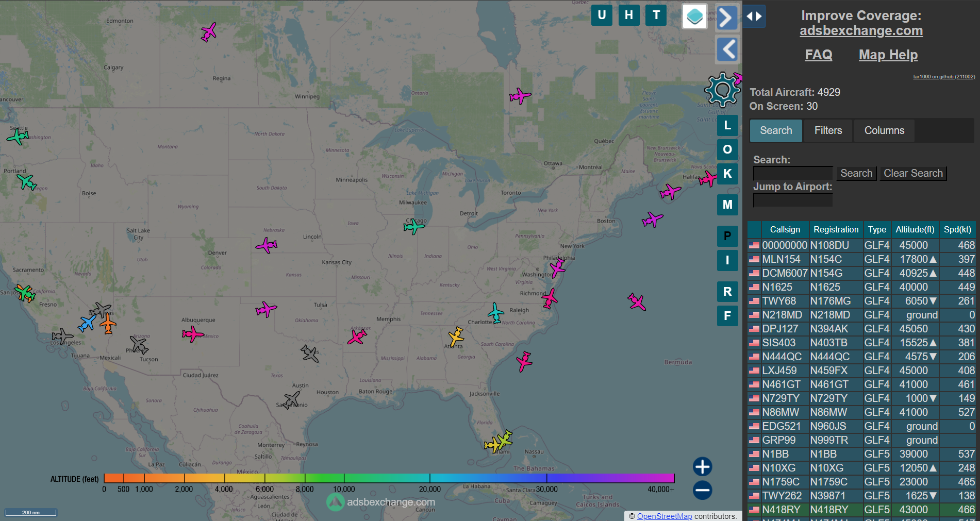
Task: Open tar1090 on github link
Action: pos(944,77)
